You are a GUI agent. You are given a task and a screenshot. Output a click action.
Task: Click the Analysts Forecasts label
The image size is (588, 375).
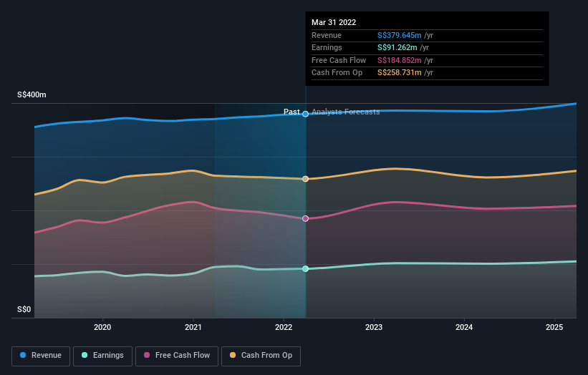tap(346, 112)
